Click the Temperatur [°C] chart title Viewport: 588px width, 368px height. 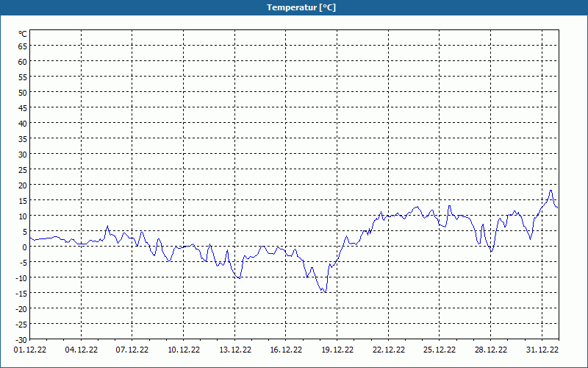(301, 7)
